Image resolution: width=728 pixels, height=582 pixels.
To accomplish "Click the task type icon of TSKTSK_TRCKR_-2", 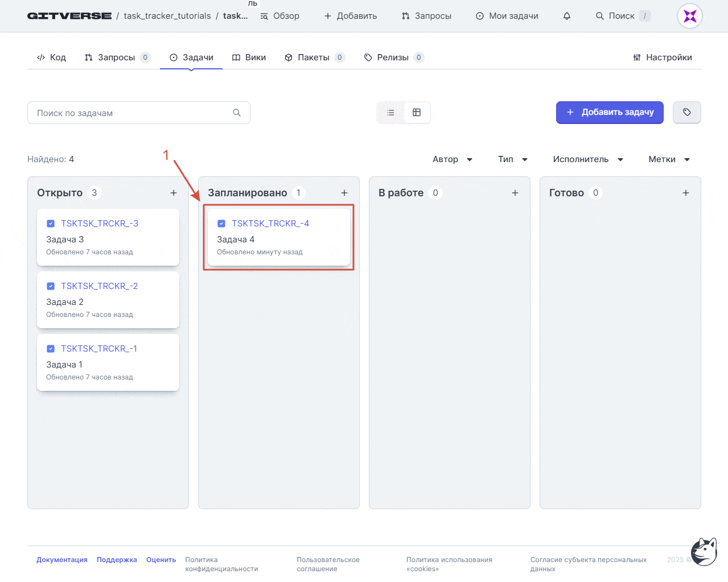I will (x=51, y=286).
